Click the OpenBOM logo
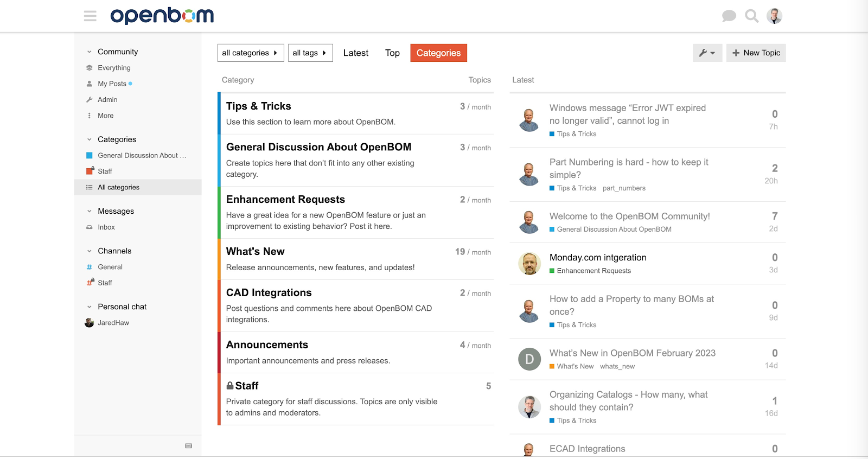This screenshot has width=868, height=459. click(x=162, y=16)
